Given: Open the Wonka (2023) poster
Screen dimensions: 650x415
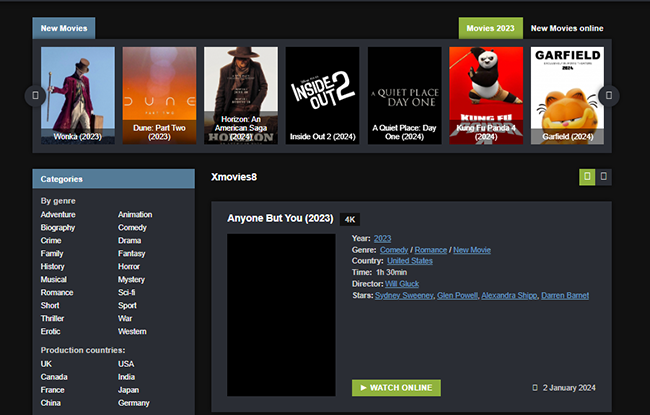Looking at the screenshot, I should pyautogui.click(x=78, y=95).
